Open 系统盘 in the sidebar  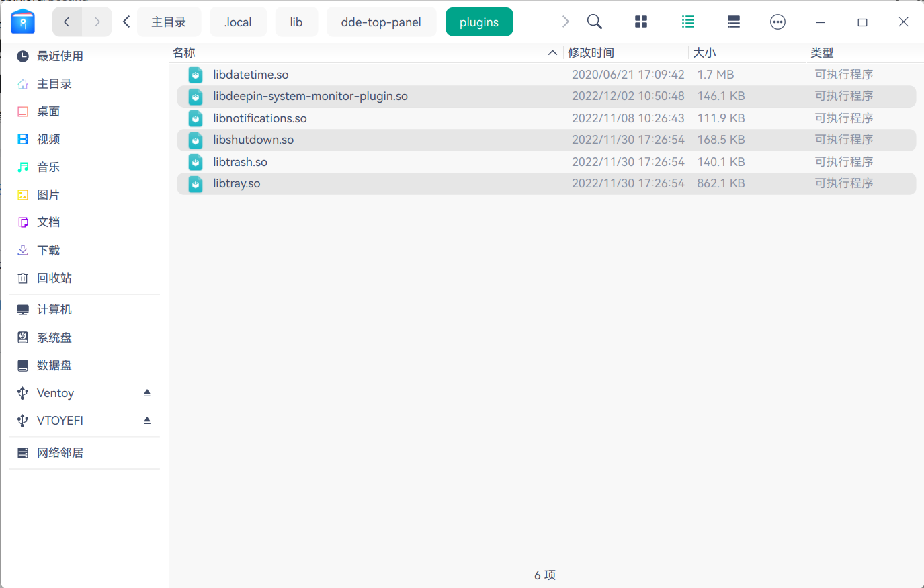(85, 337)
